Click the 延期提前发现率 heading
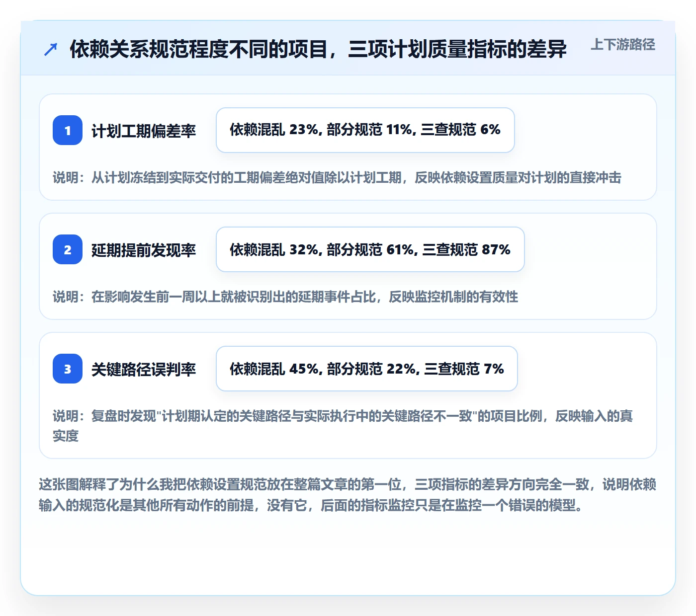The image size is (696, 616). 144,250
